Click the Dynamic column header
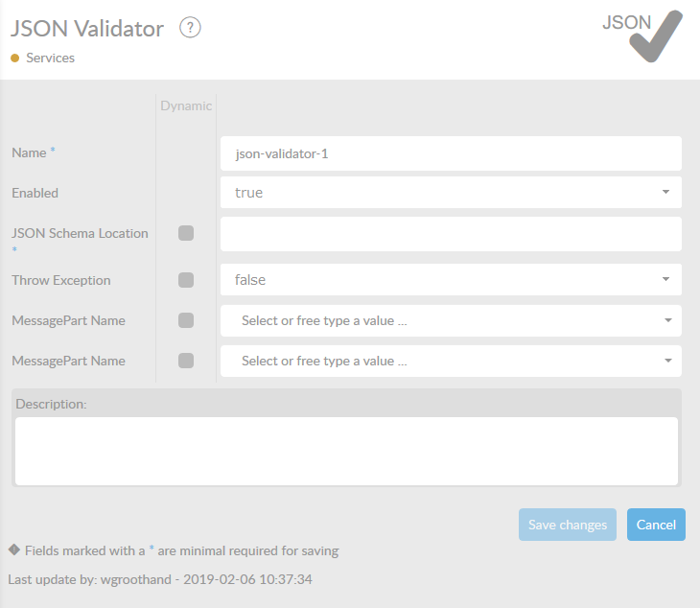This screenshot has width=700, height=608. (x=186, y=105)
